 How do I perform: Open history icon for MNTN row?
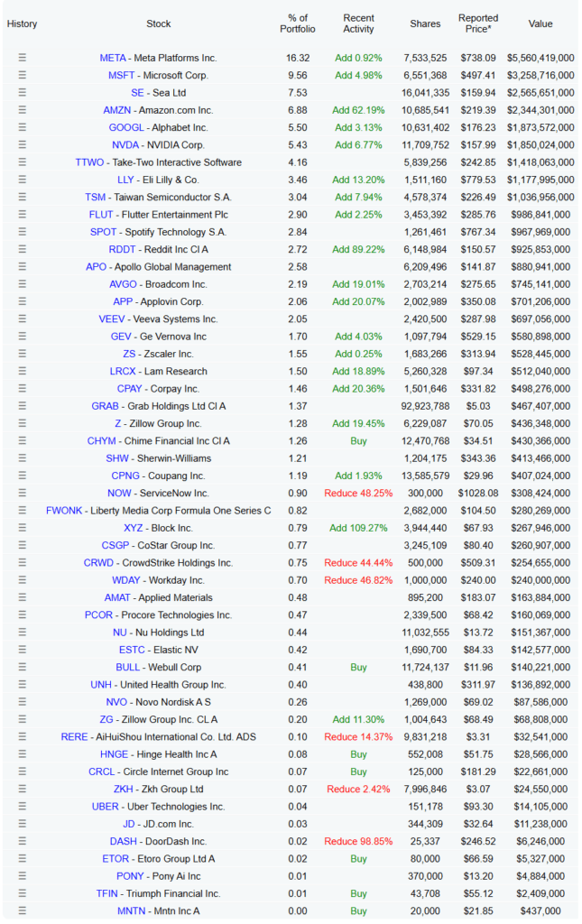[23, 910]
